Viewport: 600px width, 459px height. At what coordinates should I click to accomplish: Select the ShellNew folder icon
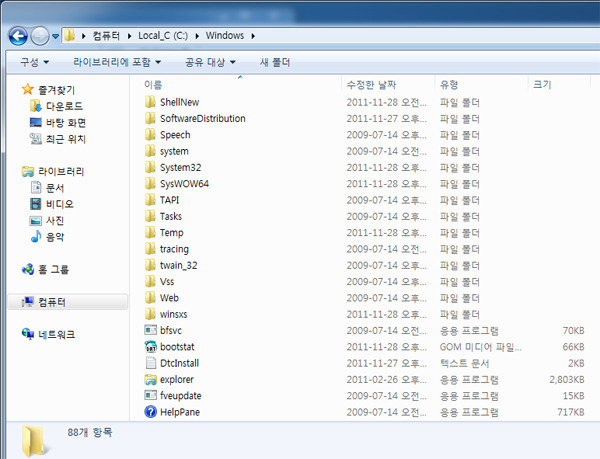150,102
